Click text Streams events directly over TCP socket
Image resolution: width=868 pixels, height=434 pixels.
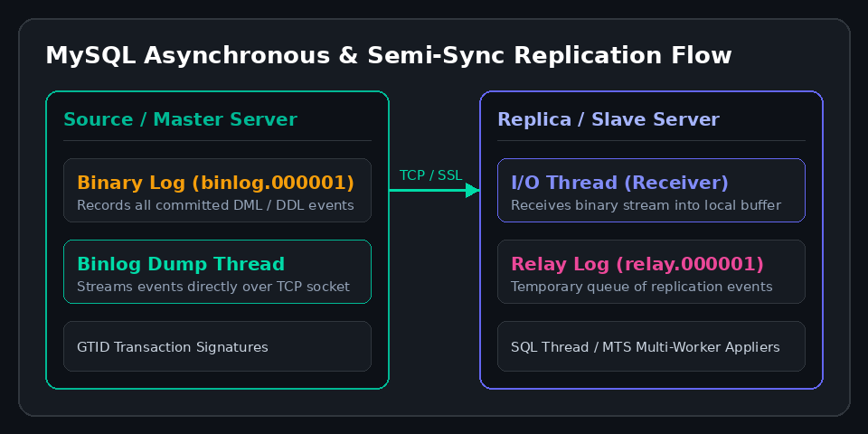pyautogui.click(x=213, y=287)
